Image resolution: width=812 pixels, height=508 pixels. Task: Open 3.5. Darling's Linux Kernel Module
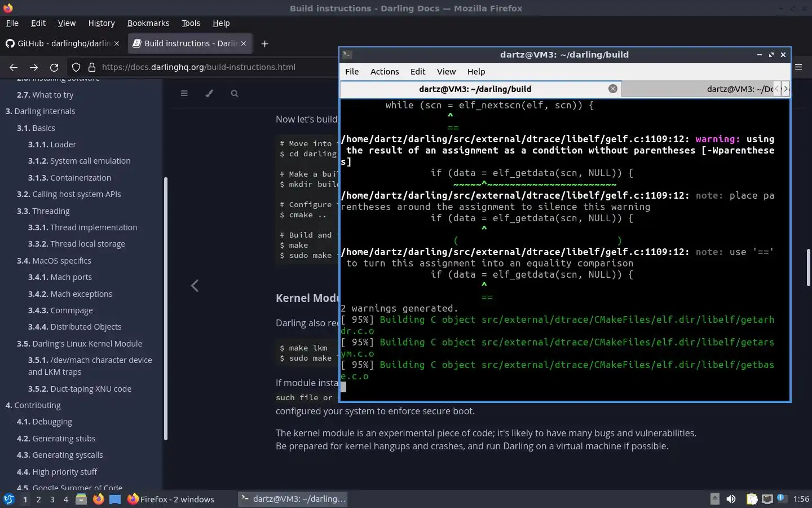pos(80,344)
